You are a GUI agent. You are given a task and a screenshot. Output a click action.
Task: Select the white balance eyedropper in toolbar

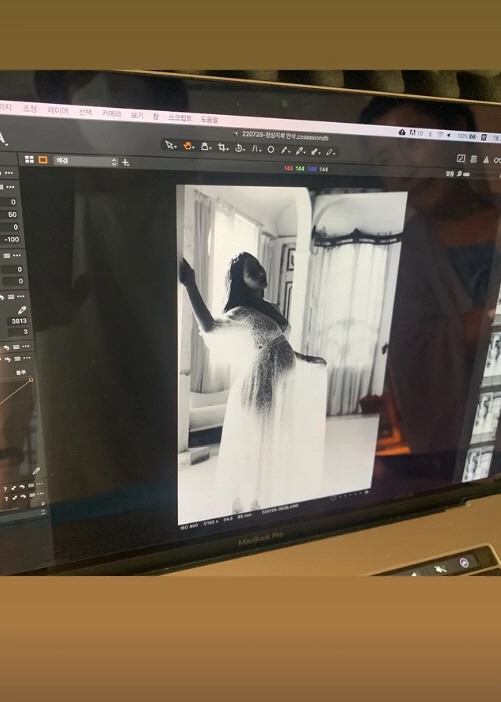285,150
